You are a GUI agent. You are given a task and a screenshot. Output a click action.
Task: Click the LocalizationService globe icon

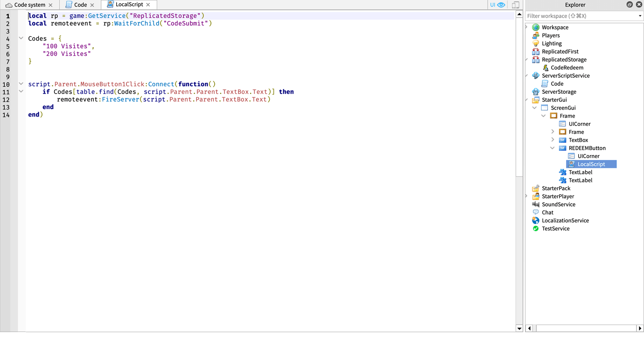pyautogui.click(x=535, y=220)
